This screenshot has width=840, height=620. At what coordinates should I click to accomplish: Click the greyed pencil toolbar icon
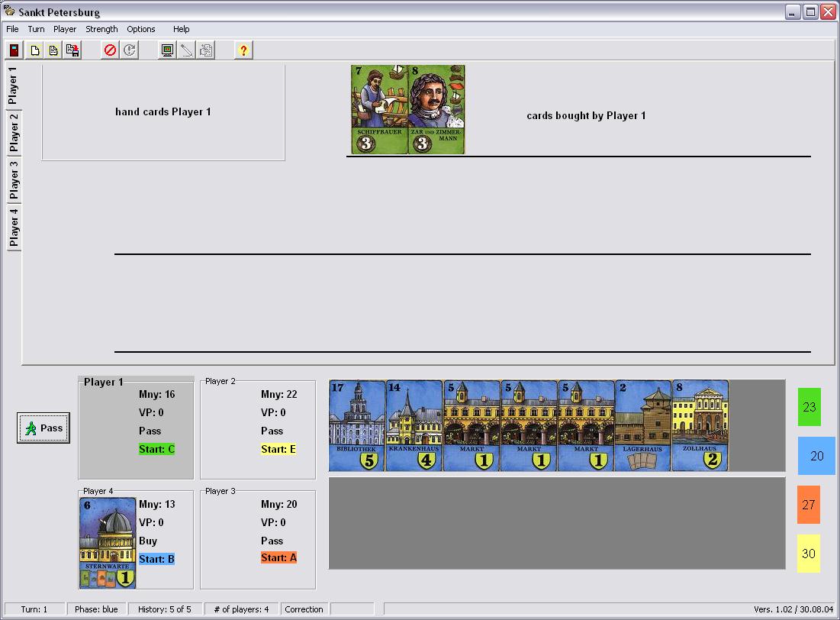(x=186, y=50)
